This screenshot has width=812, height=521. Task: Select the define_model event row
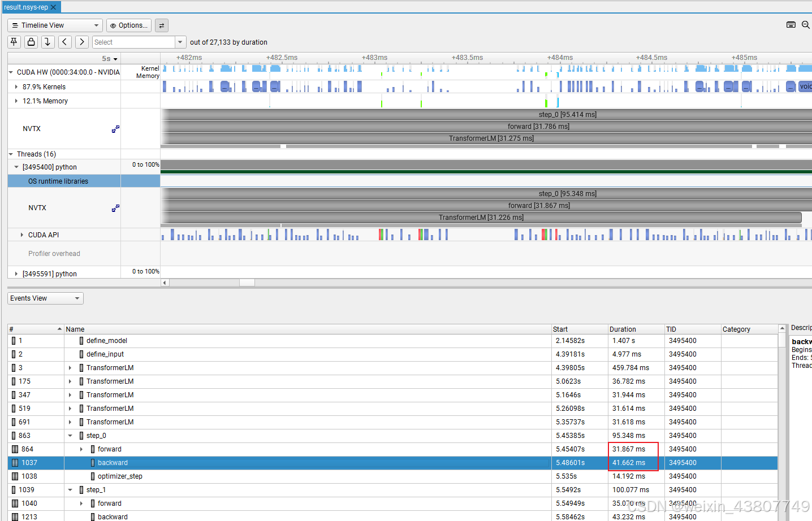click(392, 341)
